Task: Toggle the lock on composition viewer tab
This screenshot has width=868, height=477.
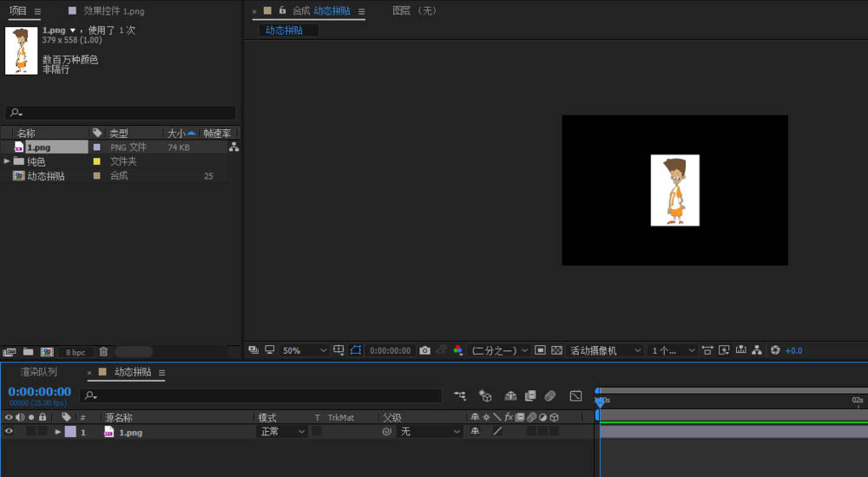Action: click(x=282, y=10)
